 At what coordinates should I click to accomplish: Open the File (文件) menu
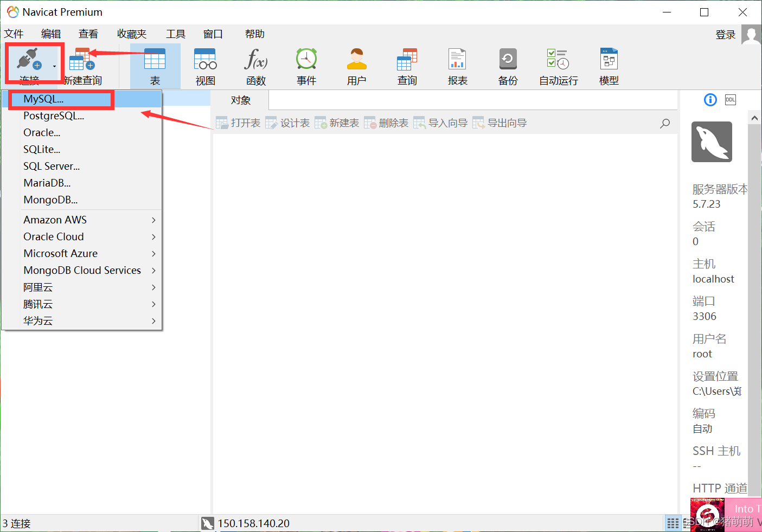[14, 34]
